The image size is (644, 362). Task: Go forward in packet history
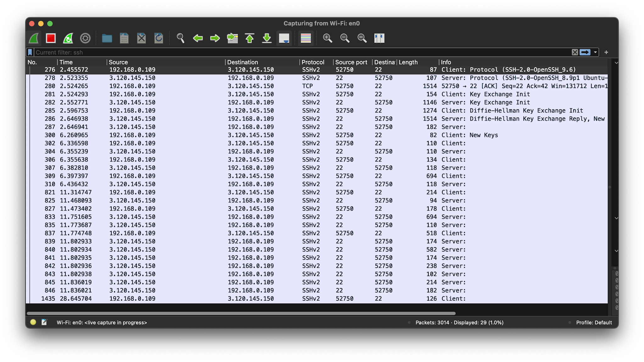point(215,38)
